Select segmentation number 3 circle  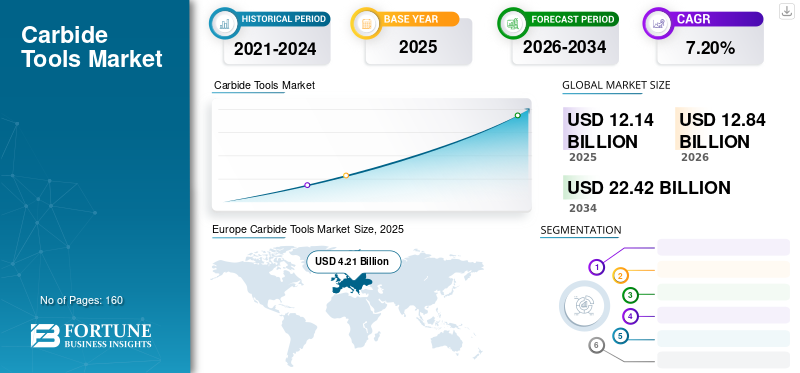[x=631, y=294]
